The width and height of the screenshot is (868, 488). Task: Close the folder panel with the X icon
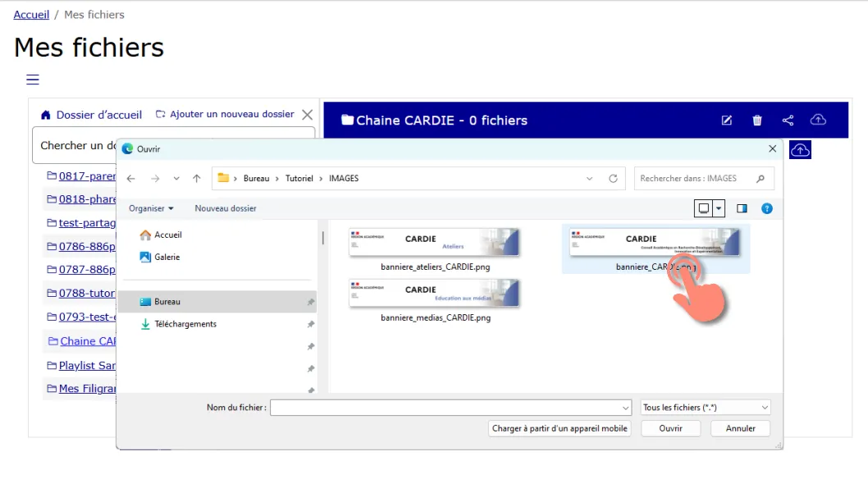coord(307,115)
